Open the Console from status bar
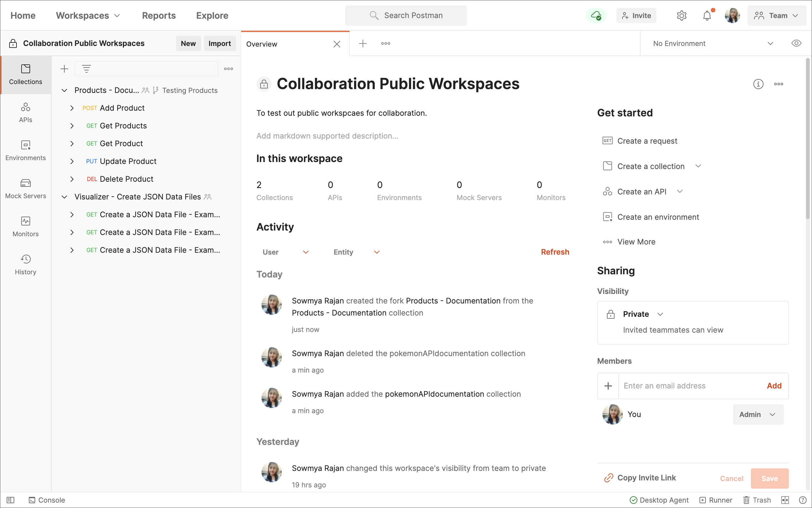812x508 pixels. tap(47, 500)
